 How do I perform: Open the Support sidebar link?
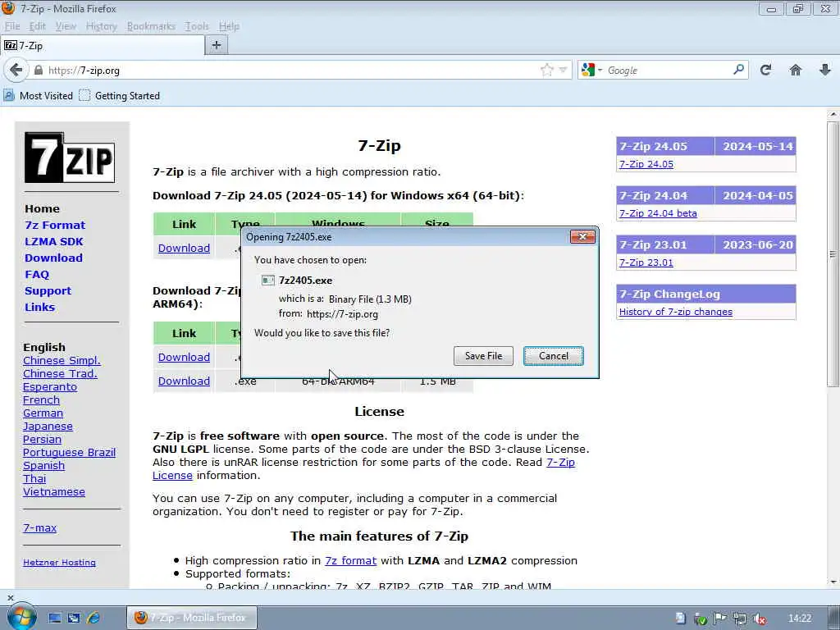click(x=48, y=291)
